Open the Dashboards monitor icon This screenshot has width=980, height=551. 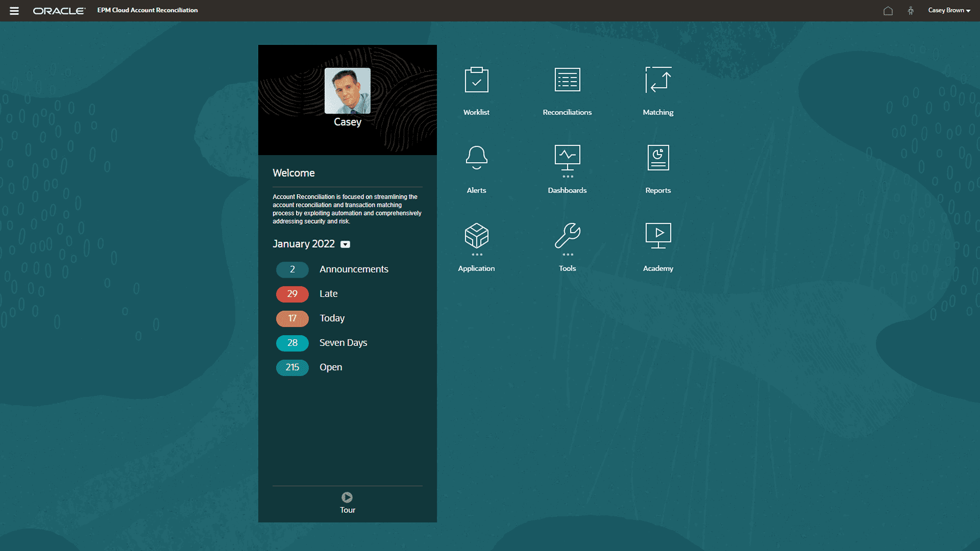point(567,158)
